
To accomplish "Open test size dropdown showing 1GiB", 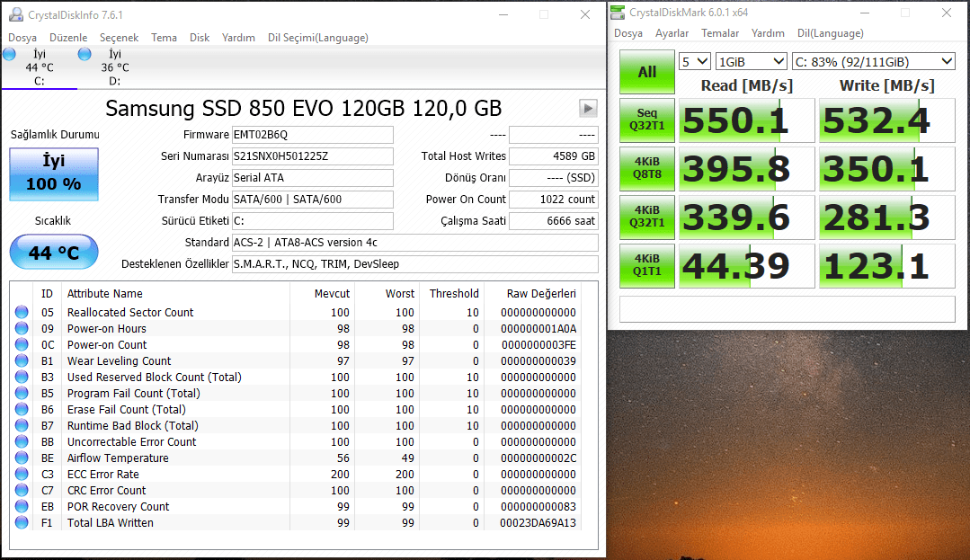I will 751,62.
